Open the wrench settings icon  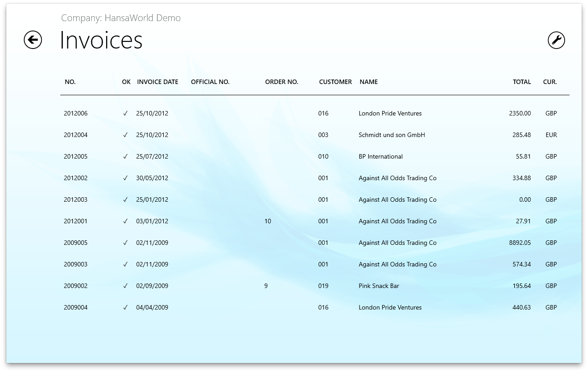tap(556, 40)
